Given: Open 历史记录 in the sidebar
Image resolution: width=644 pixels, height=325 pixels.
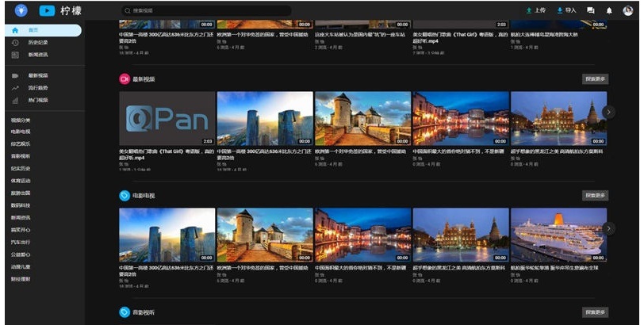Looking at the screenshot, I should [x=38, y=42].
